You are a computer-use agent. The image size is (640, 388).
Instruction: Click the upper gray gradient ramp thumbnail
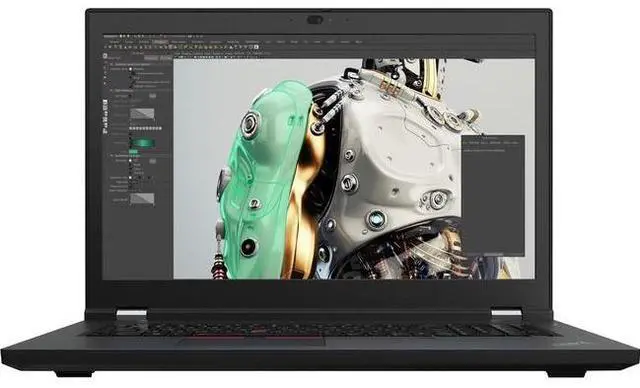[142, 114]
